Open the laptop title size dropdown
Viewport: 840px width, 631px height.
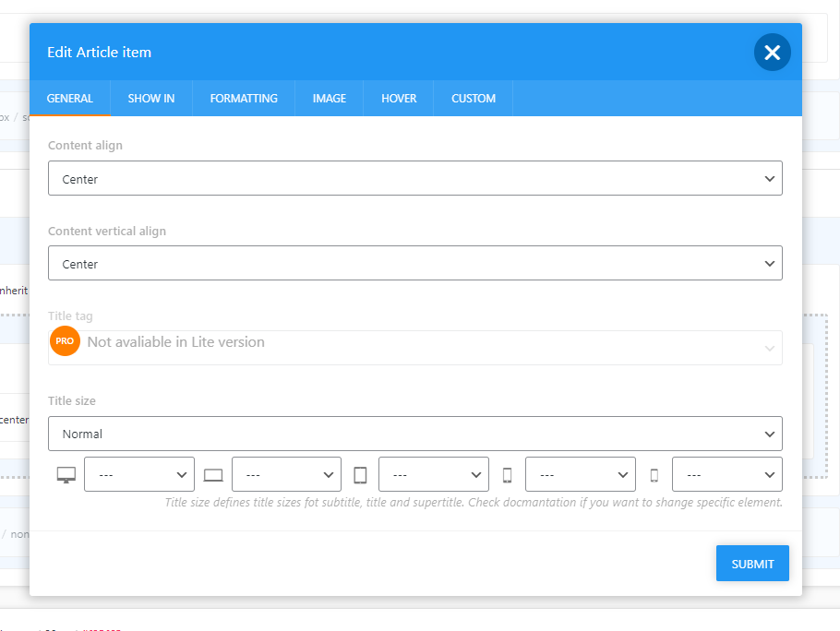[x=286, y=474]
